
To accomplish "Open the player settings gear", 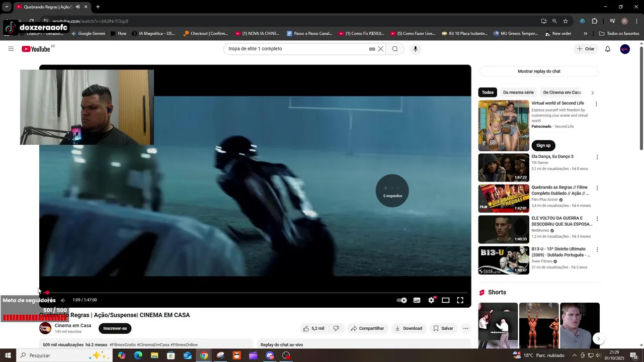I will (x=431, y=300).
